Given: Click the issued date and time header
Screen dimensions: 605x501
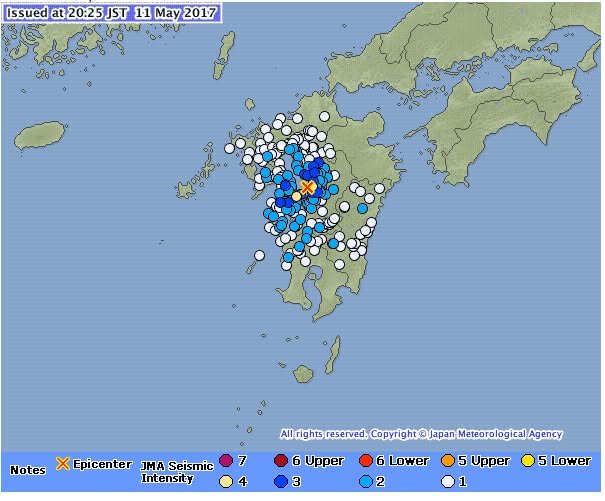Looking at the screenshot, I should [x=111, y=13].
